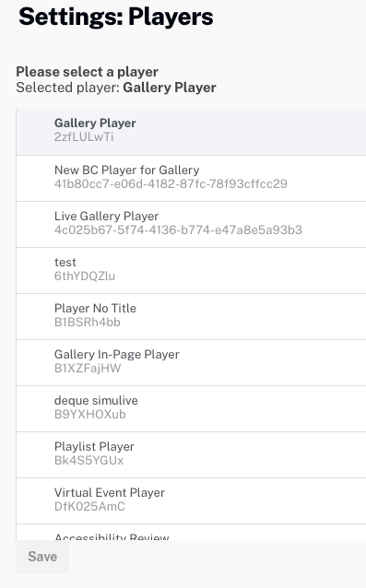Image resolution: width=366 pixels, height=588 pixels.
Task: Click player ID B1BSRh4bb
Action: pyautogui.click(x=88, y=323)
